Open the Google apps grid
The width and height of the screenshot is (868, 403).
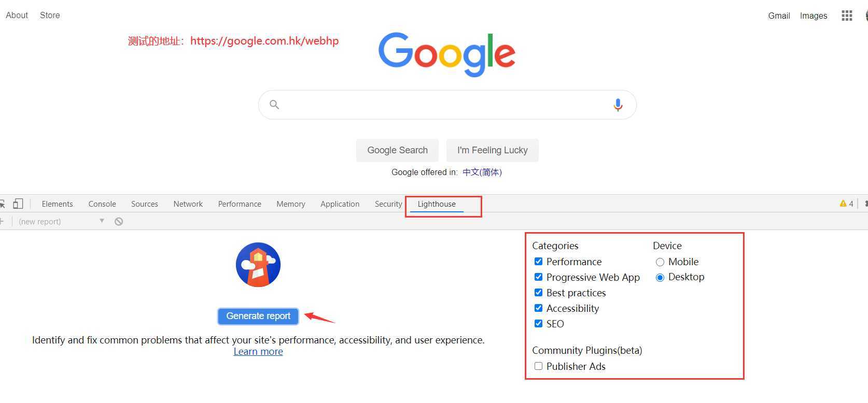coord(847,16)
